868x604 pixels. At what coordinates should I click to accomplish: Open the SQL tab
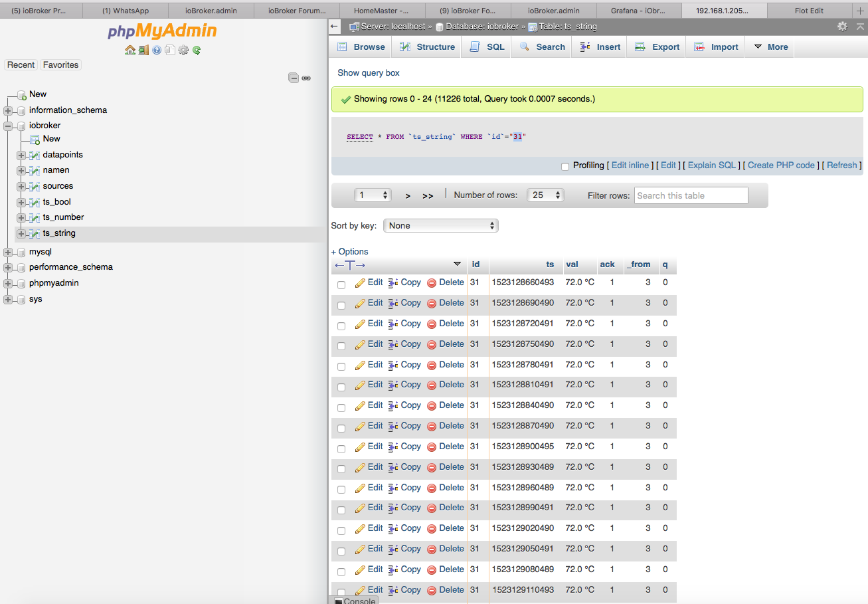[x=487, y=47]
